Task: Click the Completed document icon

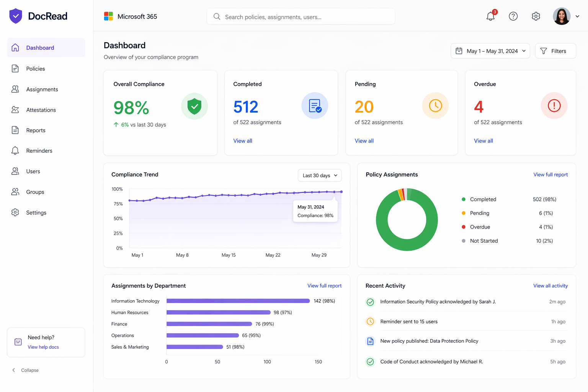Action: (x=315, y=106)
